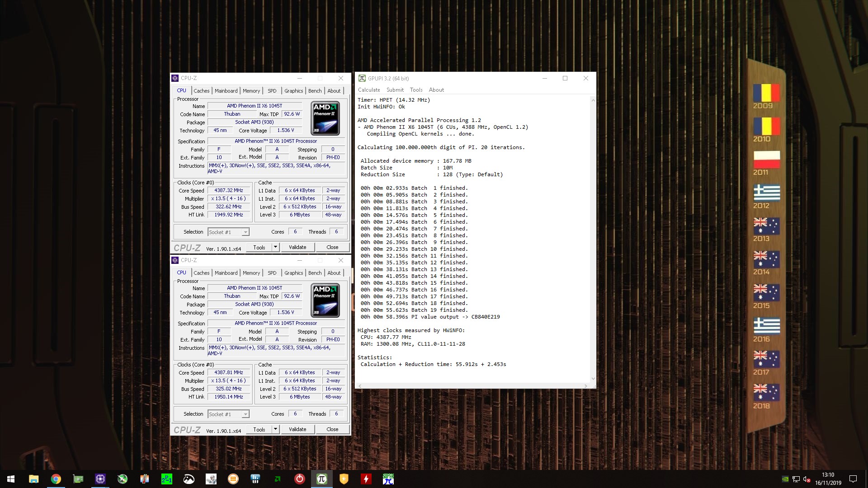Open the NVIDIA tray icon
The image size is (868, 488).
[x=785, y=479]
